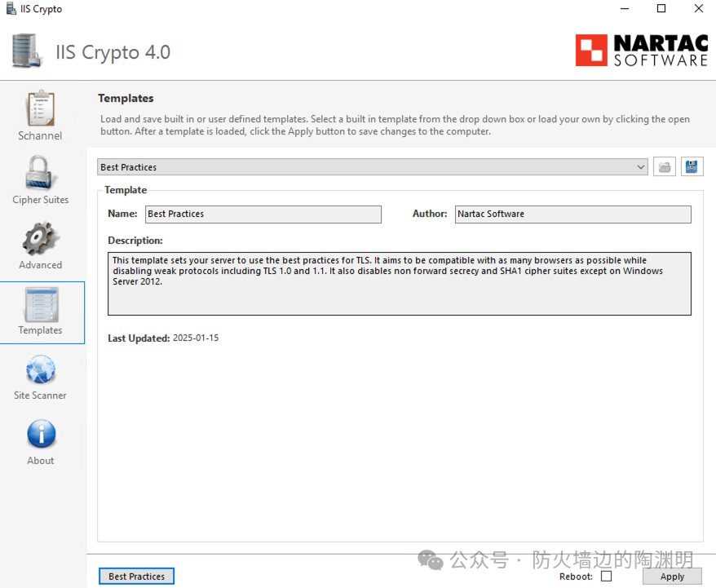The image size is (716, 588).
Task: Click the Last Updated date text
Action: tap(196, 338)
